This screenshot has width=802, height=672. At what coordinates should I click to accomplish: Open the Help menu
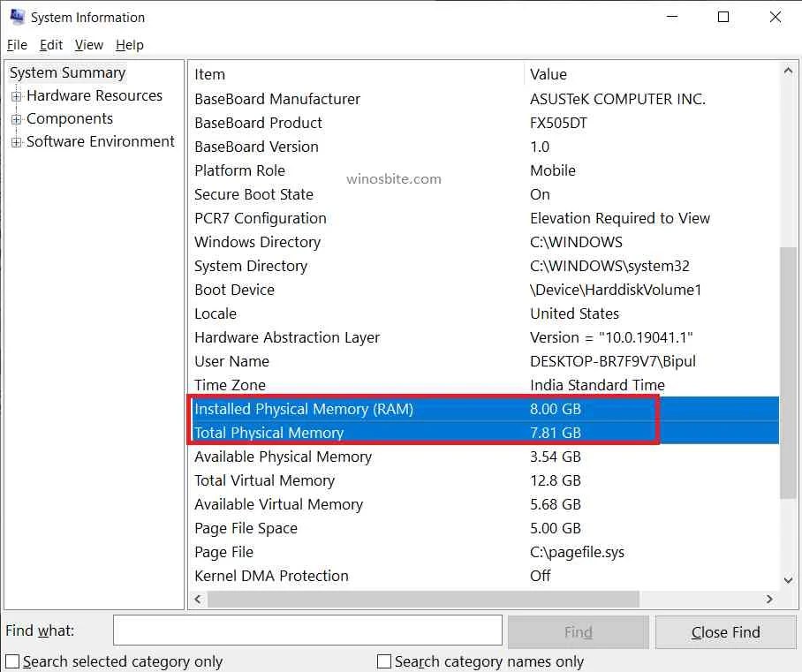pyautogui.click(x=129, y=45)
